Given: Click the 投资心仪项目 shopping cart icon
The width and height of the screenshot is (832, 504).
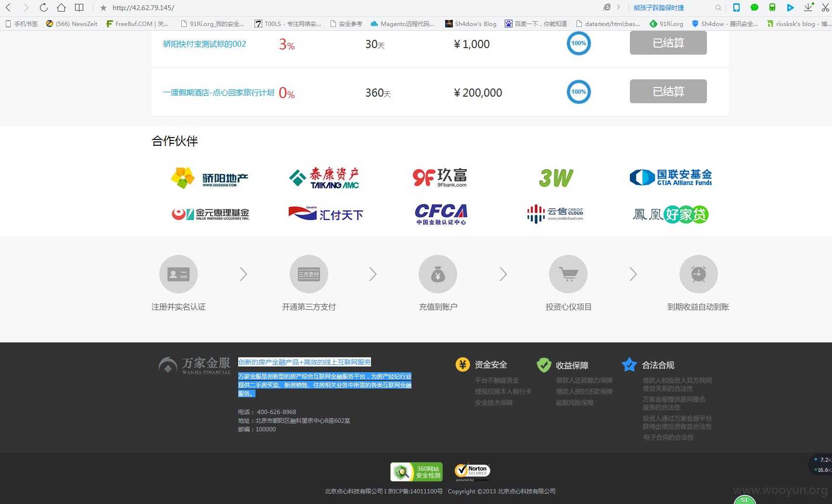Looking at the screenshot, I should pos(568,274).
